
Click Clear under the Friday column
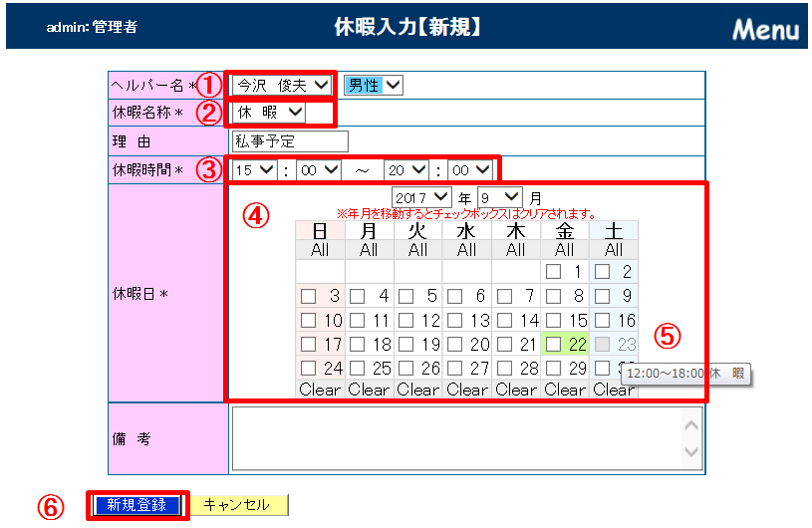point(564,390)
